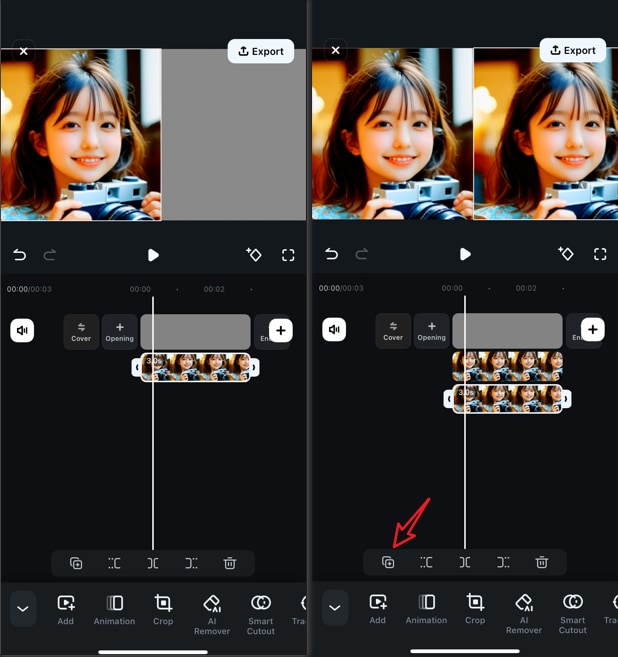Screen dimensions: 618x657
Task: Open AI Remover in left screen
Action: click(x=212, y=615)
